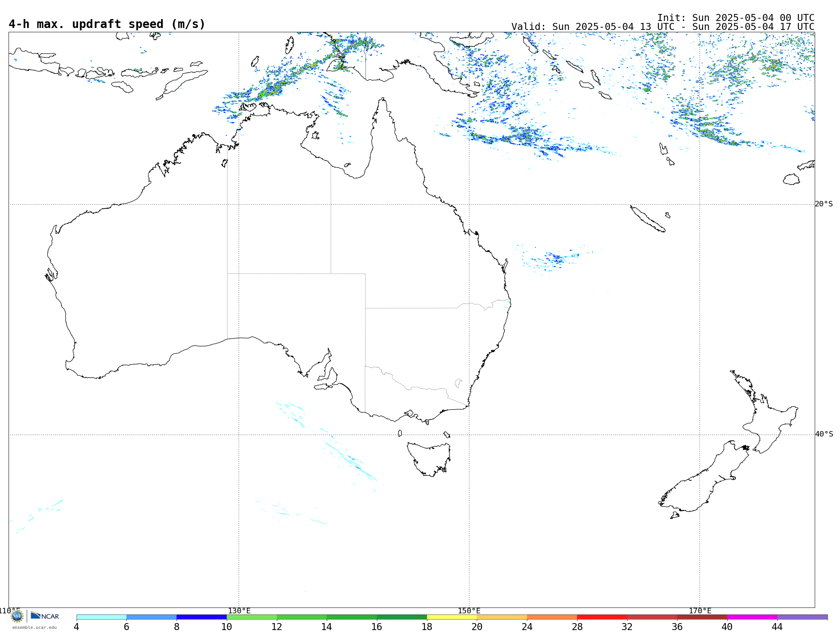Click the title '4-h max. updraft speed (m/s)'

(107, 24)
